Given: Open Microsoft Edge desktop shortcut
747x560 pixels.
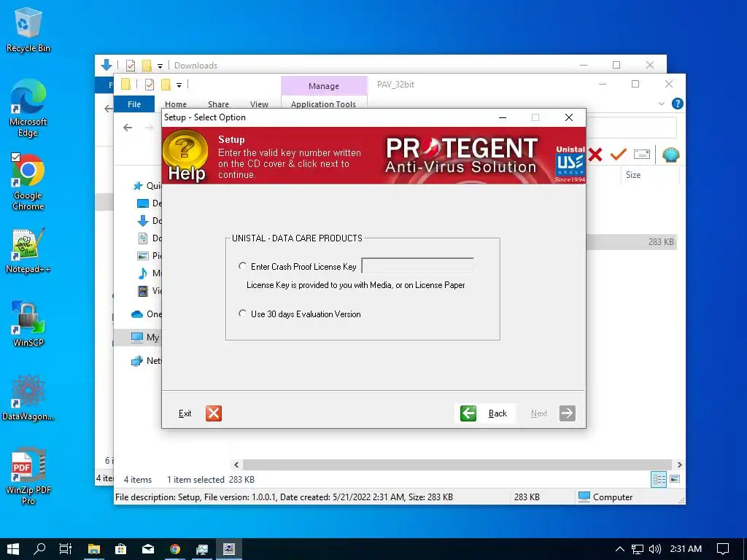Looking at the screenshot, I should (x=28, y=109).
